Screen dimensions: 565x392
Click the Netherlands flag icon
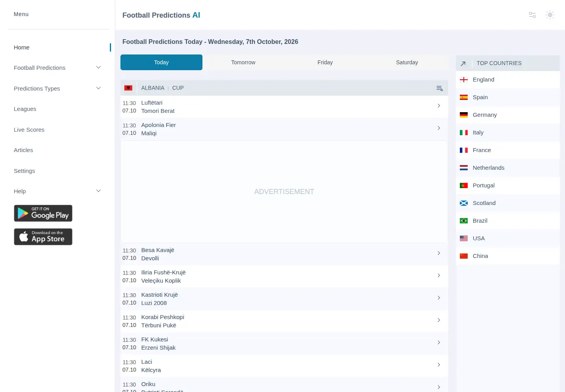pyautogui.click(x=464, y=168)
